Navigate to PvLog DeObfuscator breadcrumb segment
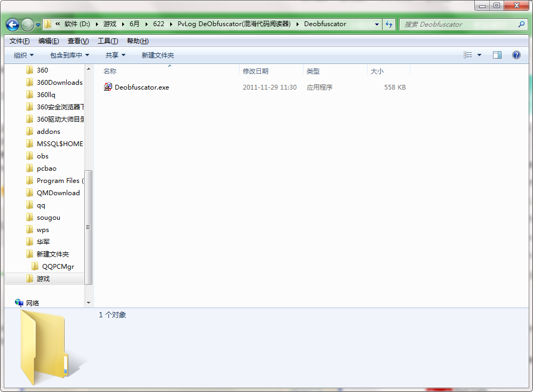The width and height of the screenshot is (533, 392). pyautogui.click(x=234, y=24)
